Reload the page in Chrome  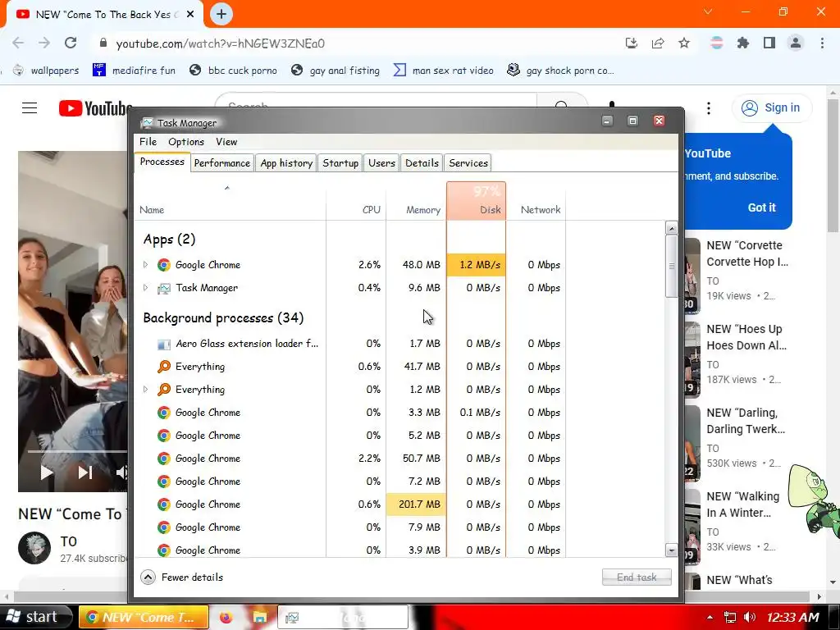71,43
